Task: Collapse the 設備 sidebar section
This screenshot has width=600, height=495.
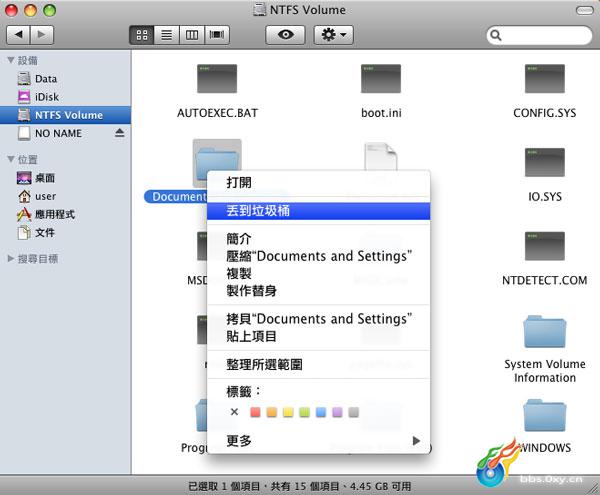Action: [11, 60]
